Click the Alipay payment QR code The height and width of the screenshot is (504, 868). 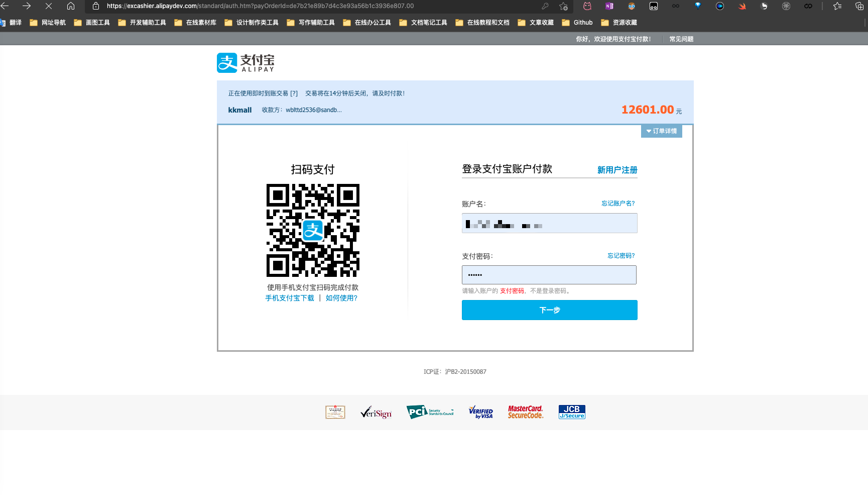click(x=313, y=231)
